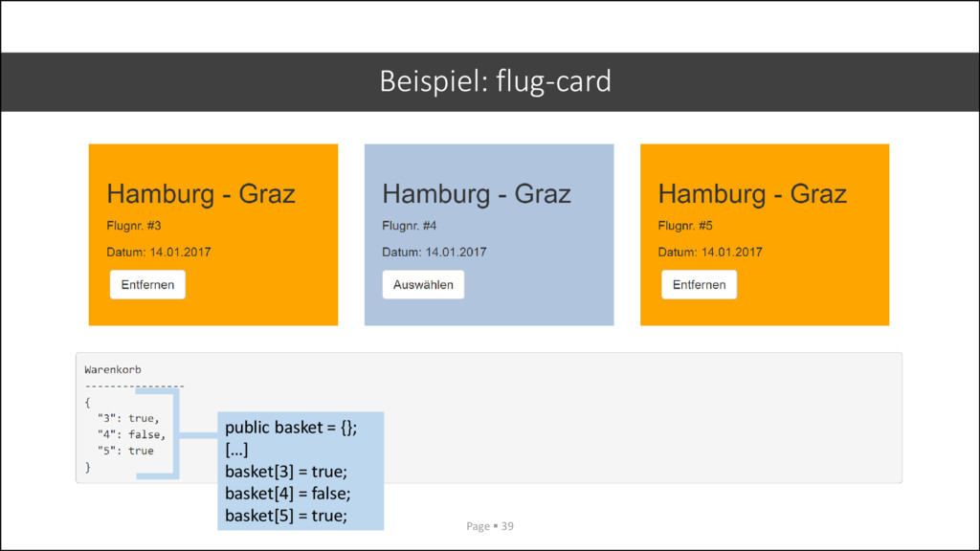Viewport: 980px width, 551px height.
Task: Click the "5": true JSON line
Action: (x=125, y=451)
